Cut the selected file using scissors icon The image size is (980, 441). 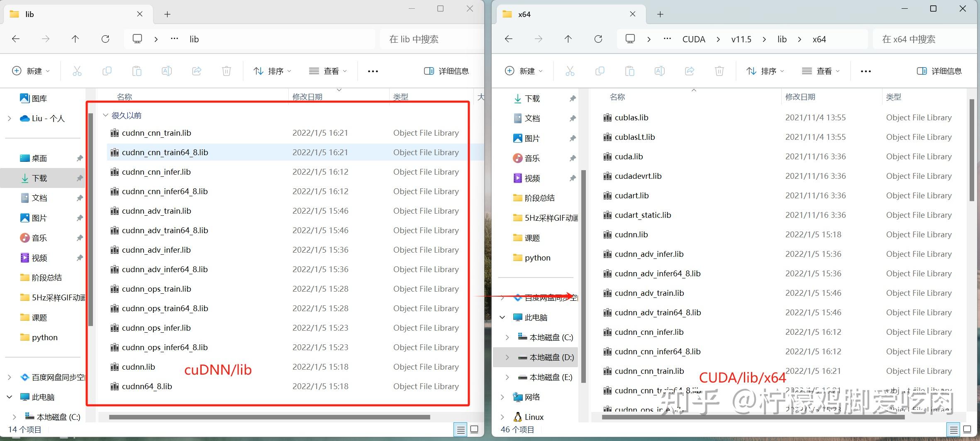(x=78, y=71)
